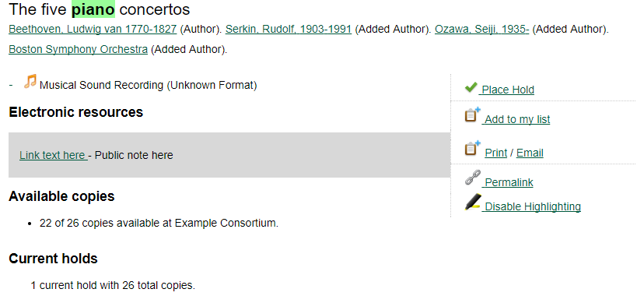Click the Electronic resources heading
This screenshot has width=644, height=296.
click(76, 112)
